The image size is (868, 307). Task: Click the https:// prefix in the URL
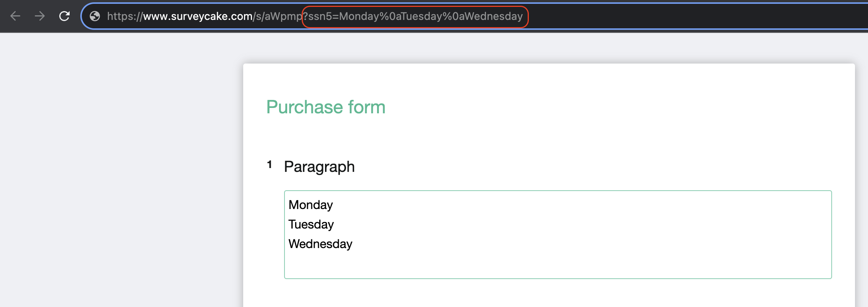[x=125, y=16]
